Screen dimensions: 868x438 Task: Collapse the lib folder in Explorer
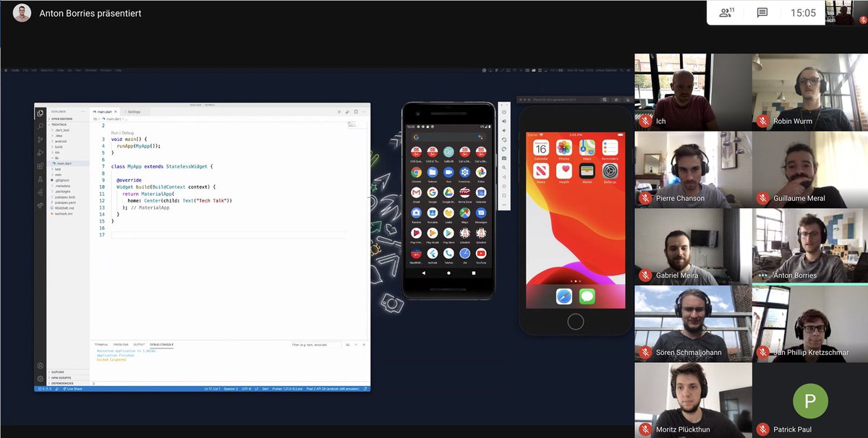(x=69, y=158)
